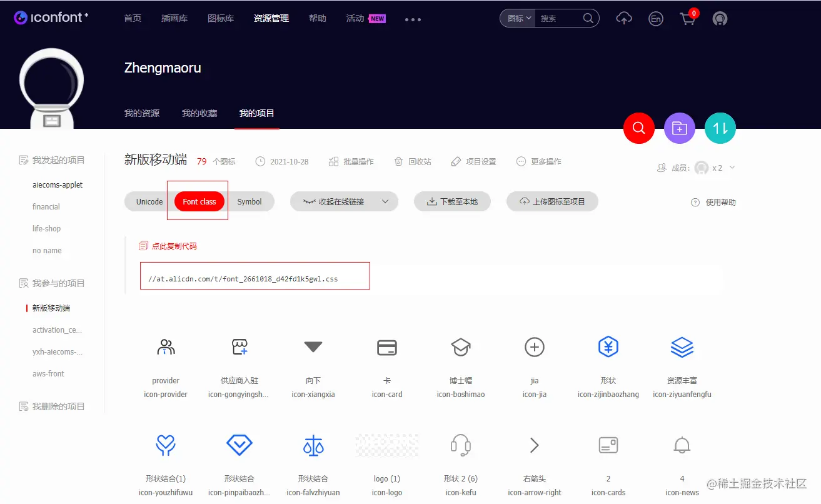Open financial project in sidebar
Viewport: 821px width, 504px height.
click(x=46, y=207)
